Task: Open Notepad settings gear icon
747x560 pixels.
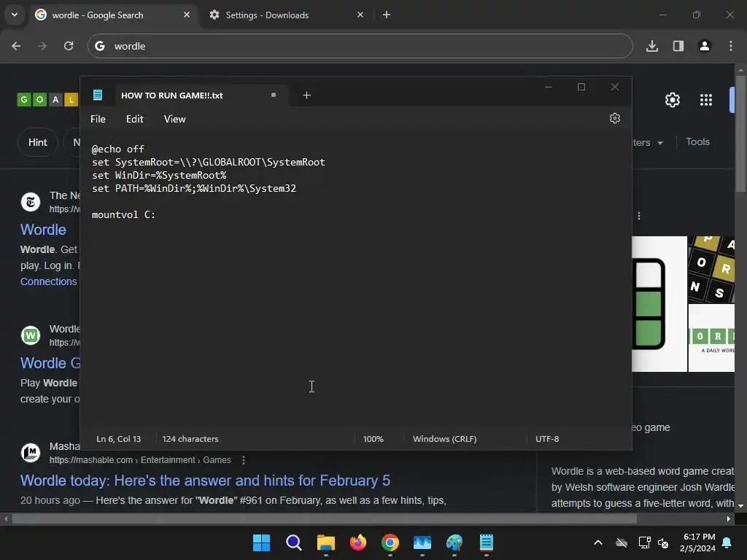Action: point(614,118)
